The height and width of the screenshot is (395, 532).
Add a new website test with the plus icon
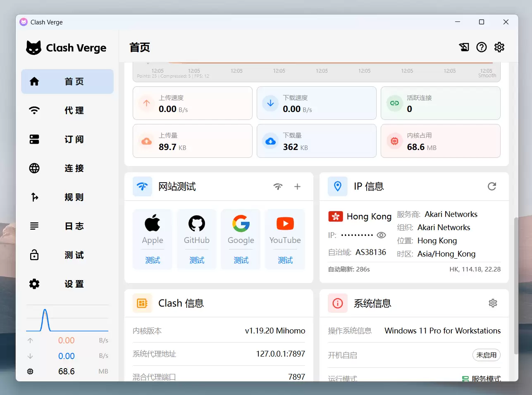[x=297, y=187]
